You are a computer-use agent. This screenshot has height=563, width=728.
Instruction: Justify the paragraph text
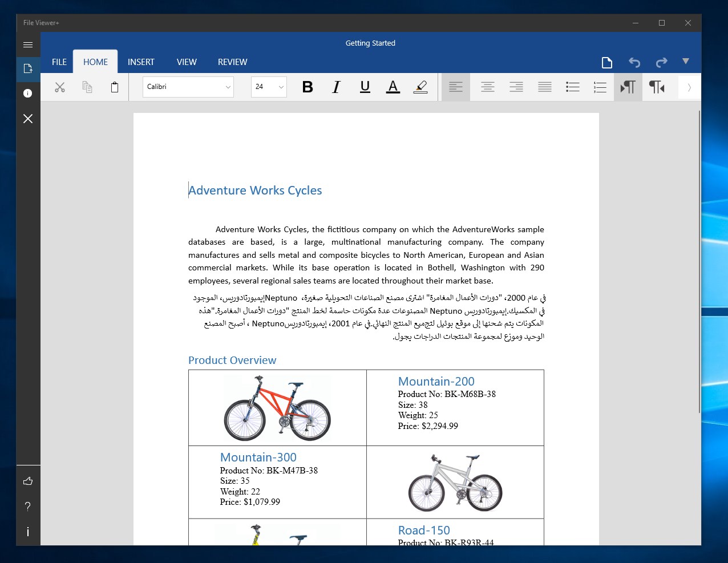(x=545, y=87)
